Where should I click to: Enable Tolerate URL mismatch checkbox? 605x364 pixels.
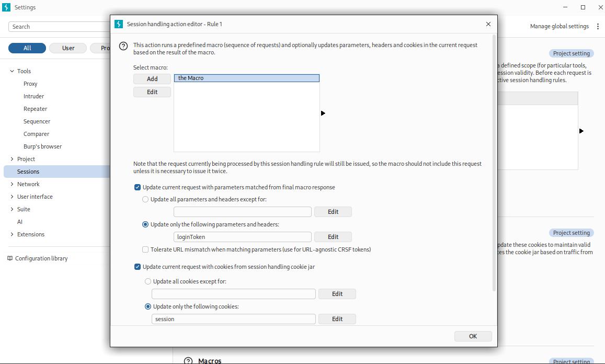pos(145,249)
